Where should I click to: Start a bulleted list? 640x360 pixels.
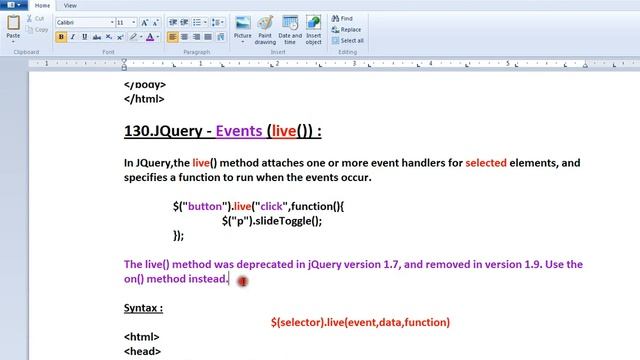(197, 22)
